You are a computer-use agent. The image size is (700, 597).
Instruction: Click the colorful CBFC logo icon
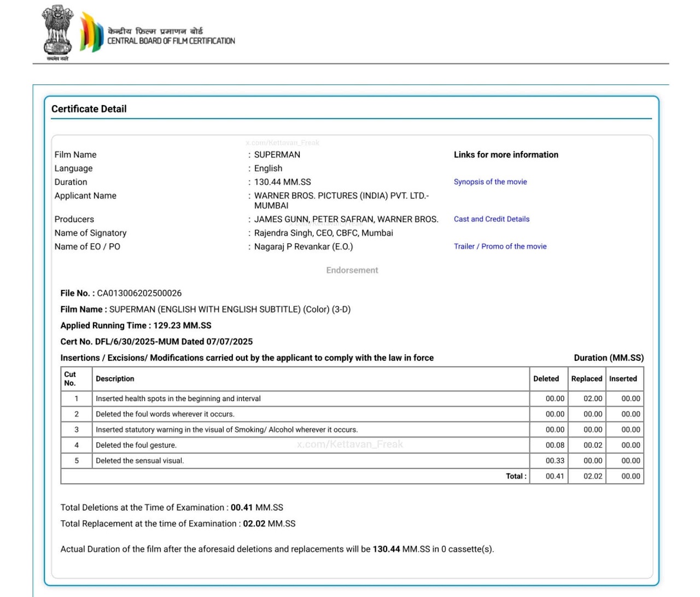(x=91, y=32)
